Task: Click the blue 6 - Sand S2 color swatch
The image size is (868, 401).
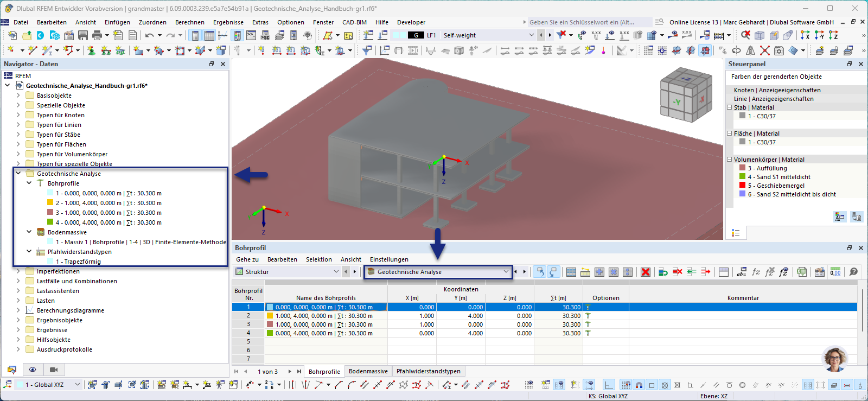Action: click(x=742, y=194)
